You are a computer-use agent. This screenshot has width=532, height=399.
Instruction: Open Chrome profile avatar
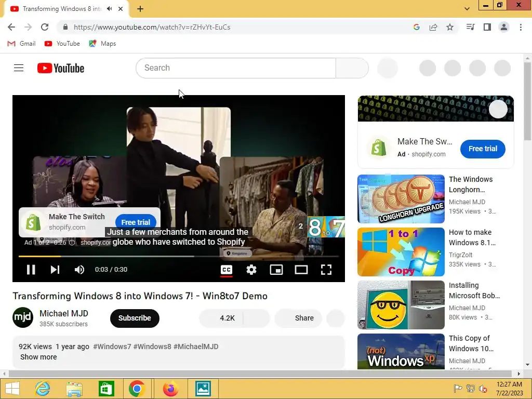click(504, 27)
